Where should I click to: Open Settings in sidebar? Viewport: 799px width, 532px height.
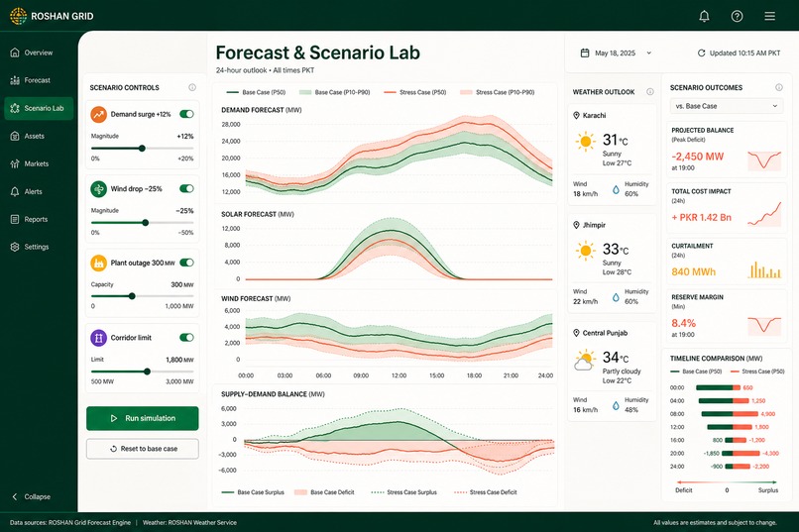pyautogui.click(x=39, y=247)
